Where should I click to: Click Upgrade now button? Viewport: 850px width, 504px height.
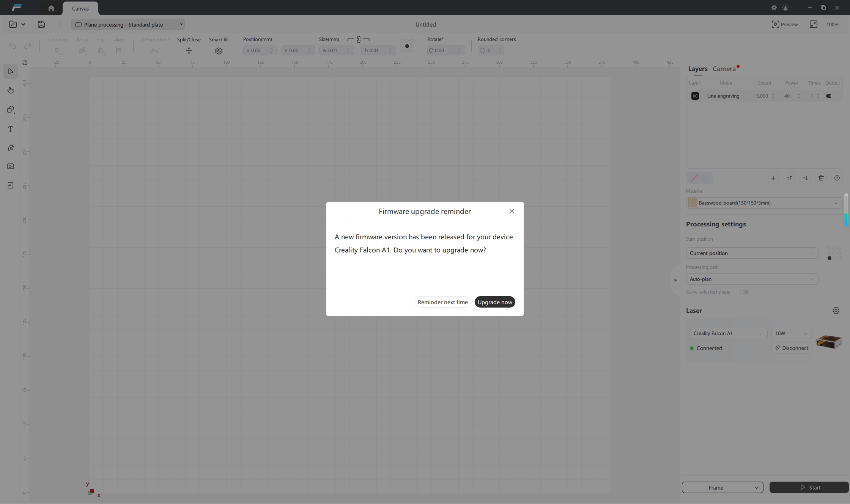click(x=495, y=302)
